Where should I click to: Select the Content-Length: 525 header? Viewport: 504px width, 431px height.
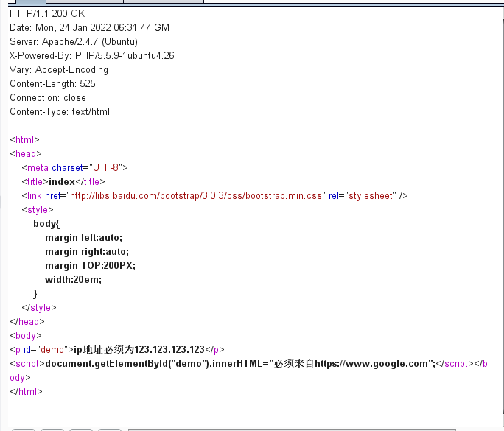click(53, 83)
